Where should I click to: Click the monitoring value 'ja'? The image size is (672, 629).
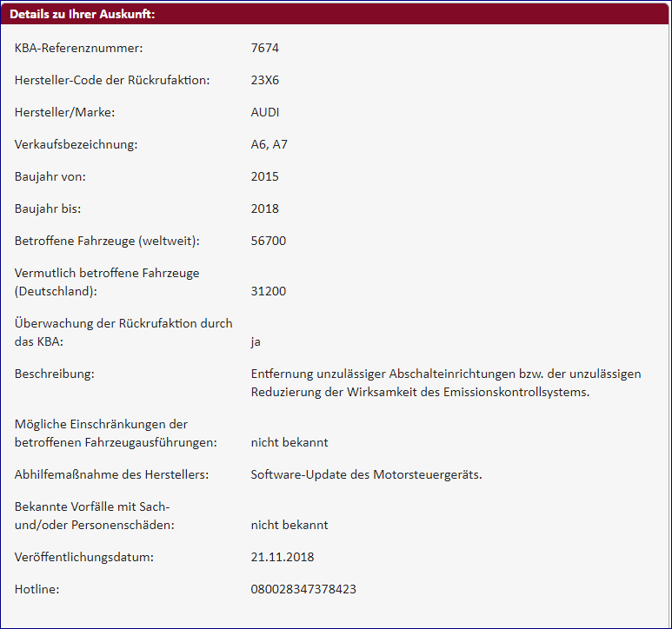pyautogui.click(x=256, y=342)
